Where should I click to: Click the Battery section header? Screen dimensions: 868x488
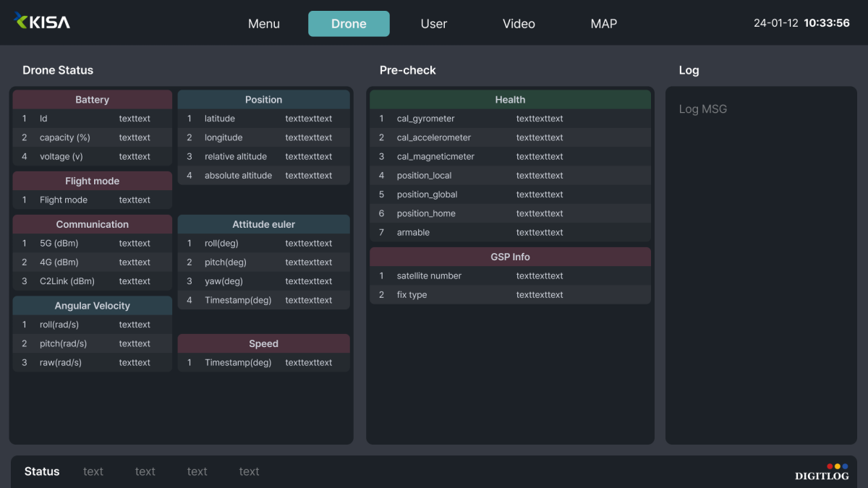92,100
